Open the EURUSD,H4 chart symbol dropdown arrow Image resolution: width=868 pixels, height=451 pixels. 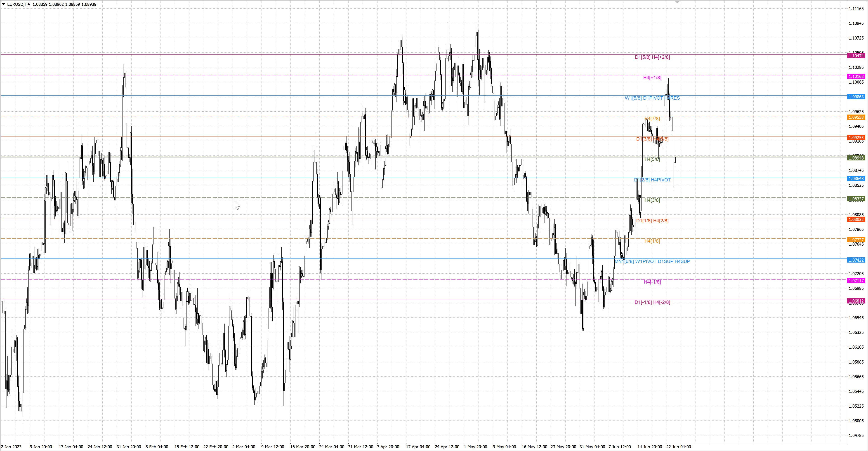[x=3, y=4]
